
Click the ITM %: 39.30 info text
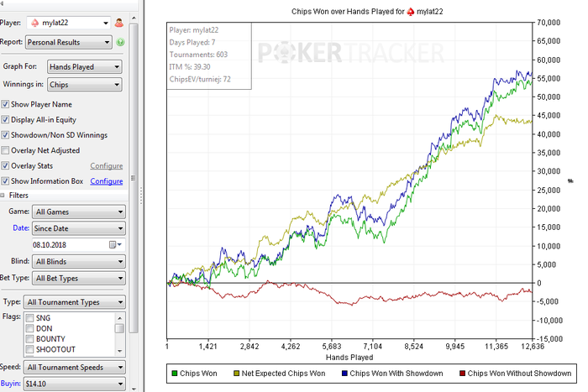190,67
